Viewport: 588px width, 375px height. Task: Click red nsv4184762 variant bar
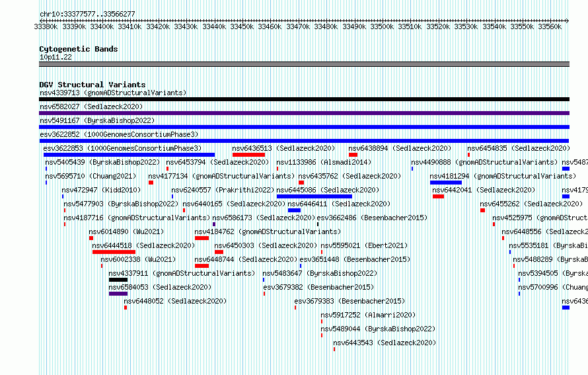click(202, 238)
